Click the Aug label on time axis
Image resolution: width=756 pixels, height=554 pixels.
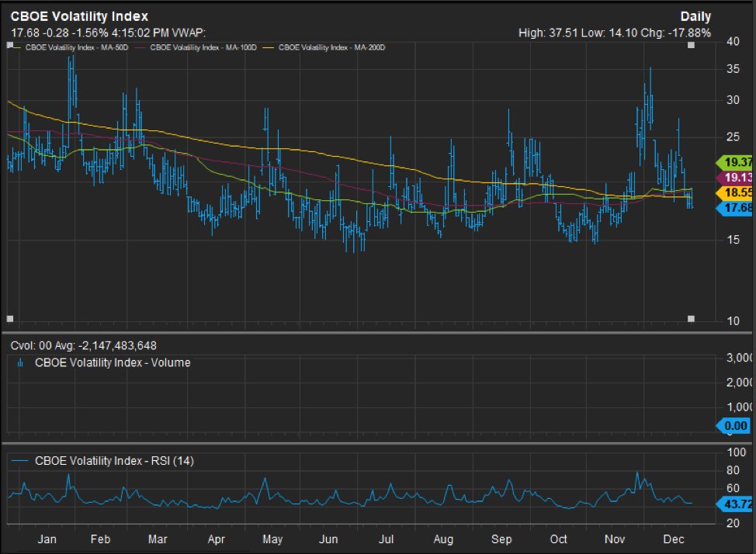(443, 539)
